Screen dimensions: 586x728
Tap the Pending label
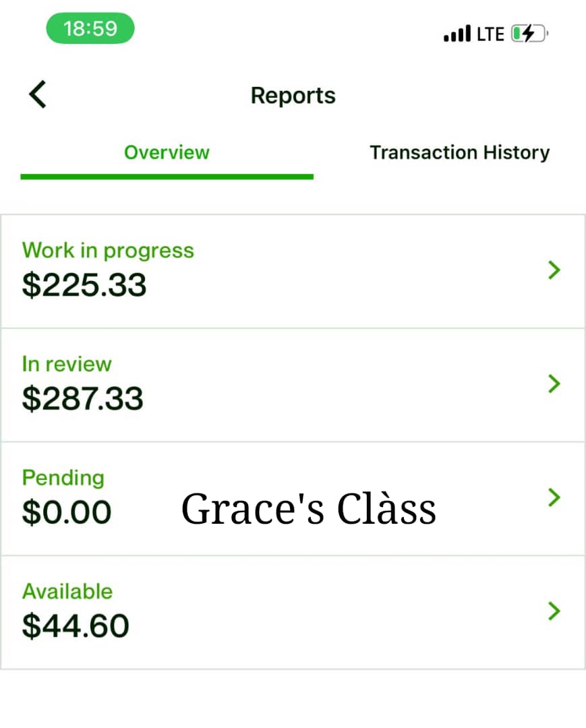pyautogui.click(x=63, y=478)
